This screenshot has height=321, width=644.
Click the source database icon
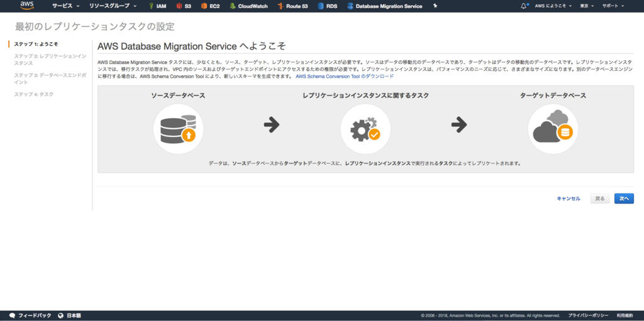pos(178,129)
